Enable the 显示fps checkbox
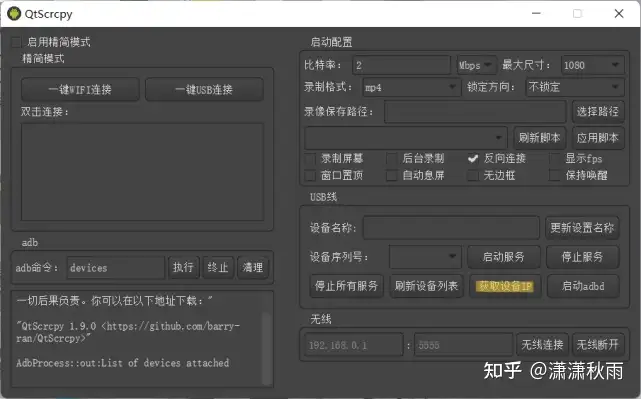Viewport: 641px width, 399px height. (x=555, y=159)
